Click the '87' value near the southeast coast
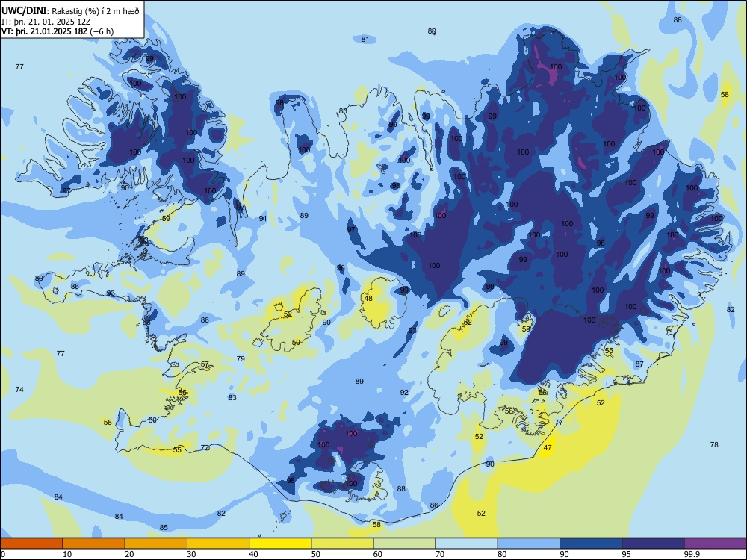This screenshot has width=747, height=560. tap(639, 364)
